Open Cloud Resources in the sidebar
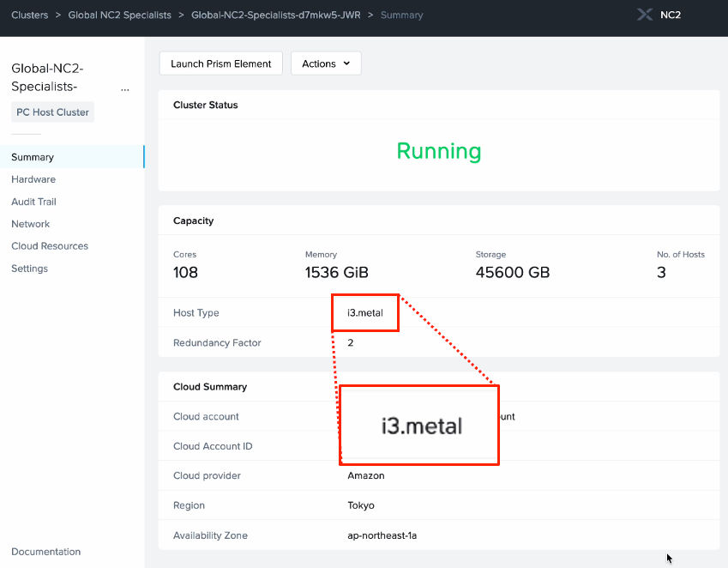The width and height of the screenshot is (728, 568). tap(49, 246)
